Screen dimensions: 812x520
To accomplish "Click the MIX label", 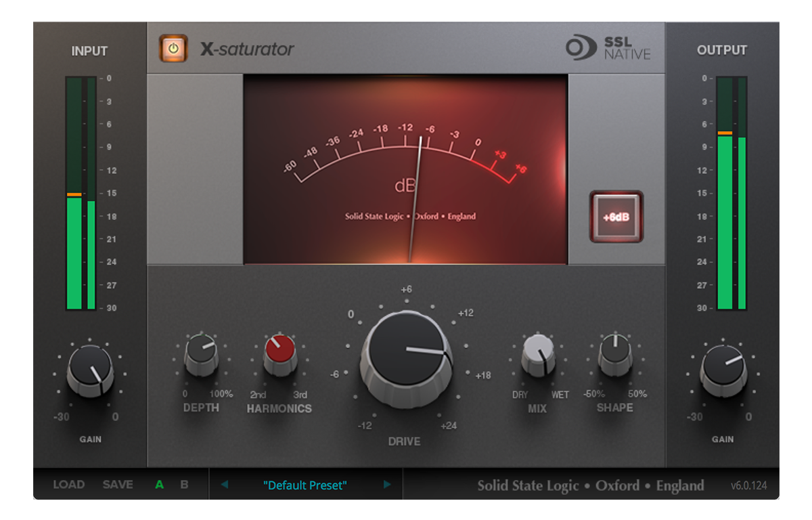I will [x=537, y=408].
